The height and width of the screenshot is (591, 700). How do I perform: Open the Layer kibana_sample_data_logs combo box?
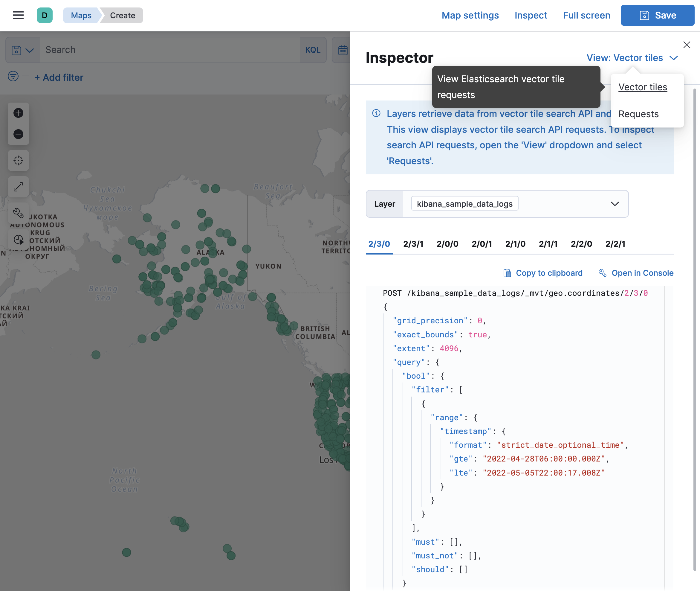[516, 204]
